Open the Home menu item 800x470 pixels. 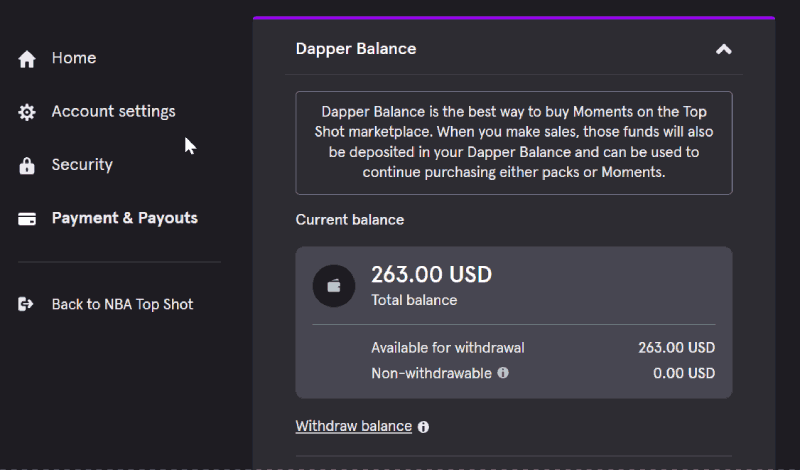click(74, 58)
